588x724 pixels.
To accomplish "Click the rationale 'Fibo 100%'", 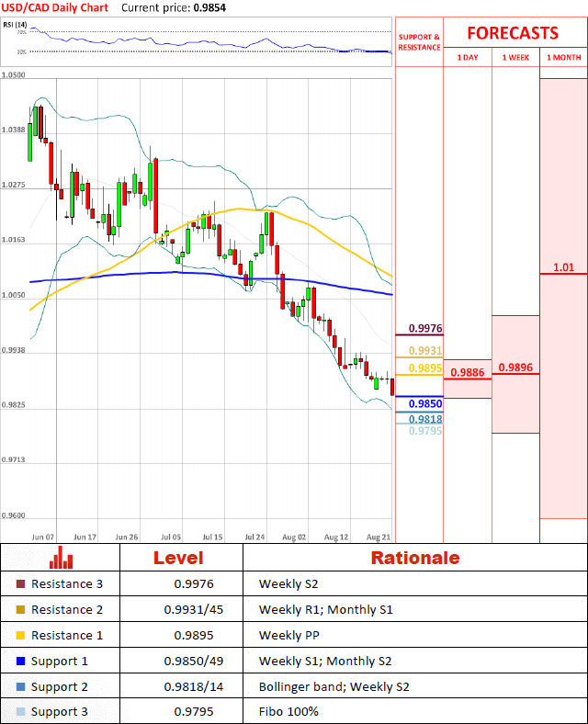I will (288, 712).
